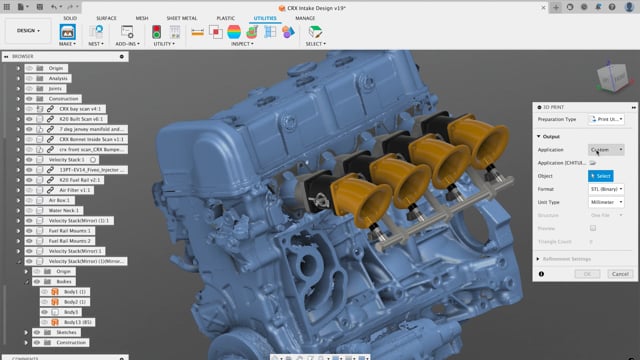Open the Format STL (Binary) dropdown
The width and height of the screenshot is (640, 360).
click(606, 189)
